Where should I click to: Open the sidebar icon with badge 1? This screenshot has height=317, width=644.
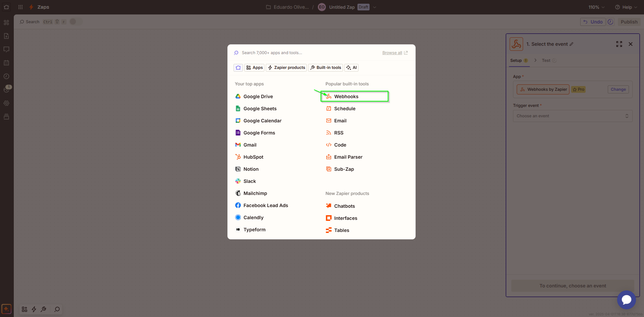(7, 89)
